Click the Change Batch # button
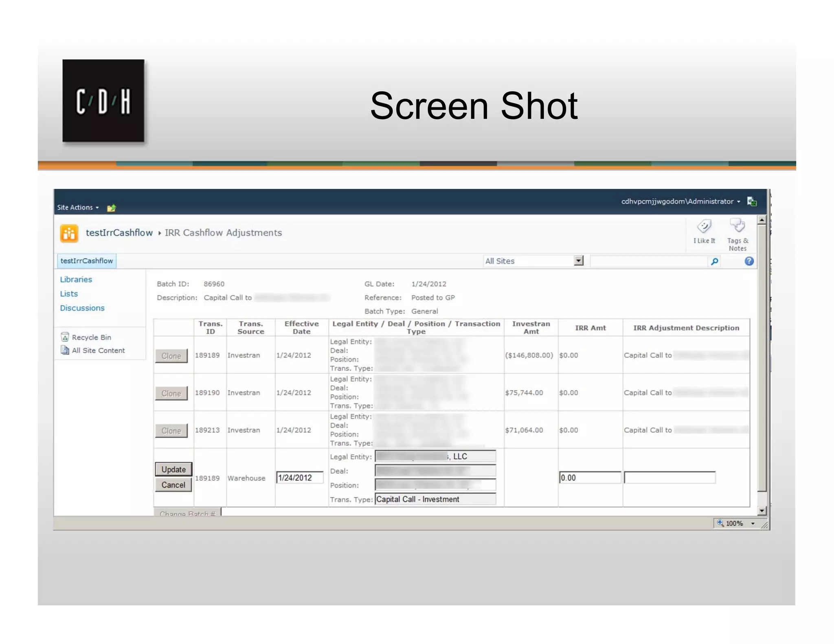Screen dimensions: 834x644 (x=187, y=512)
